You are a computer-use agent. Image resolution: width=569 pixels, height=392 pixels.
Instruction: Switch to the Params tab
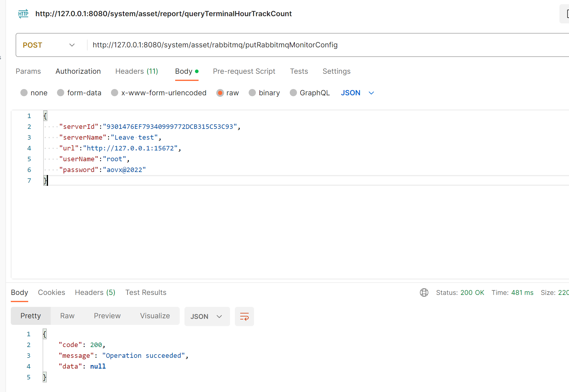point(28,71)
